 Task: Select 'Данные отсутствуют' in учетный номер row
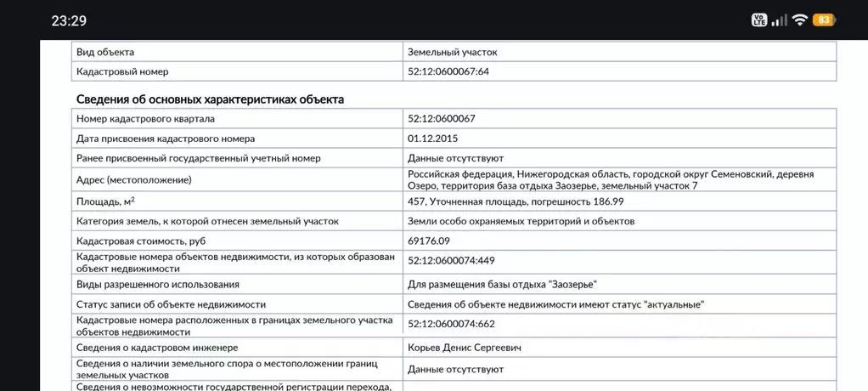(455, 158)
